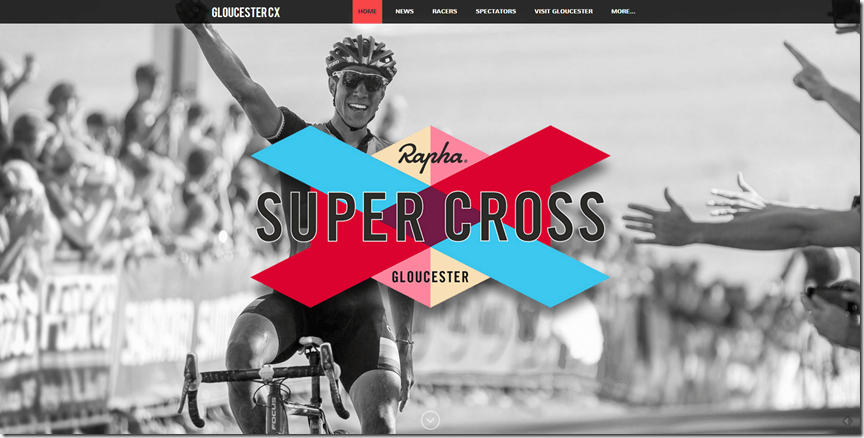Screen dimensions: 864x438
Task: Open the More... navigation dropdown
Action: pos(623,12)
